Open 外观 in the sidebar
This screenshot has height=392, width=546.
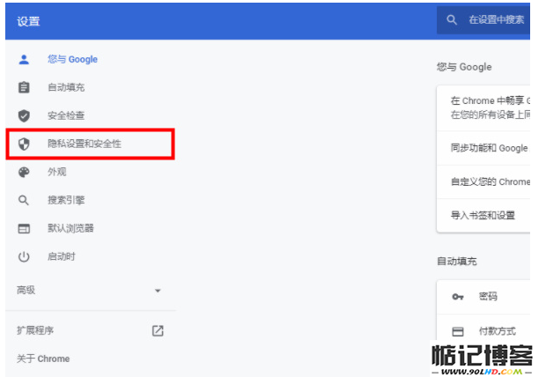point(56,172)
